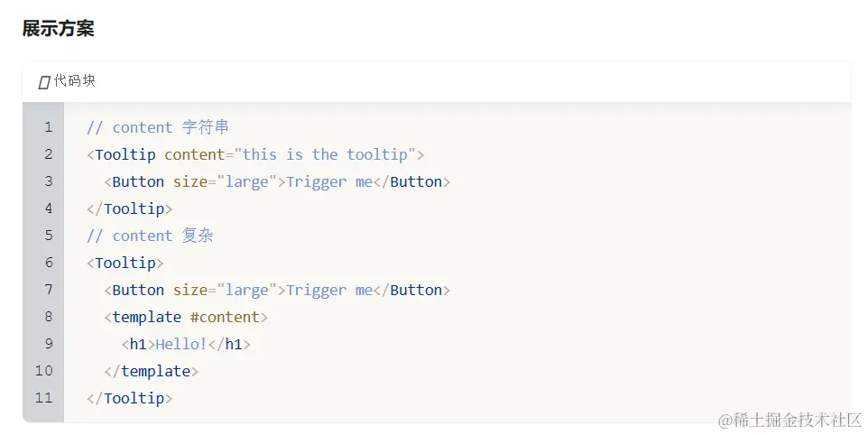
Task: Click the content attribute on line 2
Action: [x=194, y=154]
